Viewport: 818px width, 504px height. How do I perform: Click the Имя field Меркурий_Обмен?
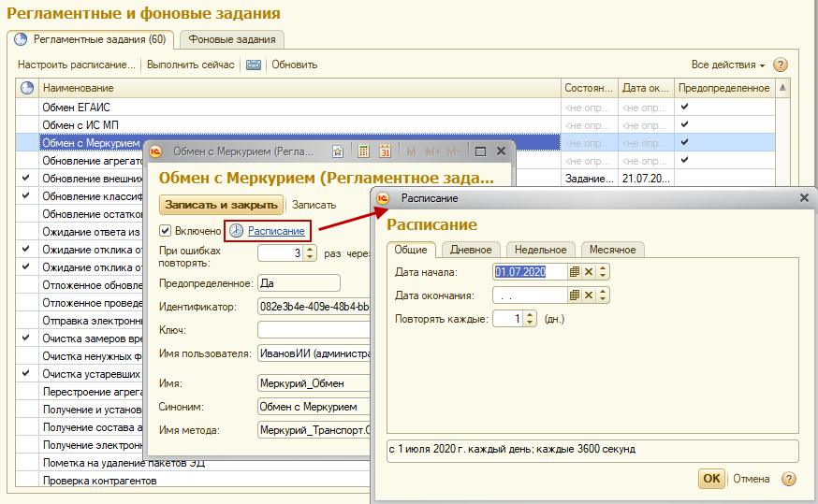(x=314, y=383)
